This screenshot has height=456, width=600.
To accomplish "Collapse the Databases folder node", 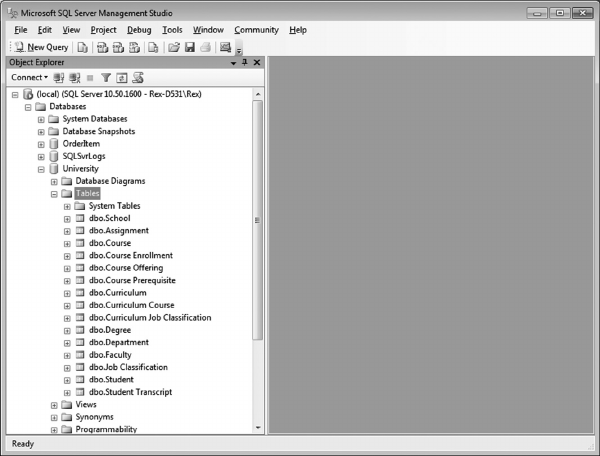I will click(28, 107).
